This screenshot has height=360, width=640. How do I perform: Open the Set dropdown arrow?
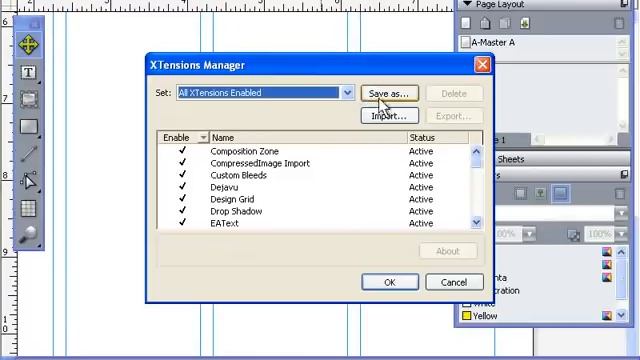coord(347,93)
